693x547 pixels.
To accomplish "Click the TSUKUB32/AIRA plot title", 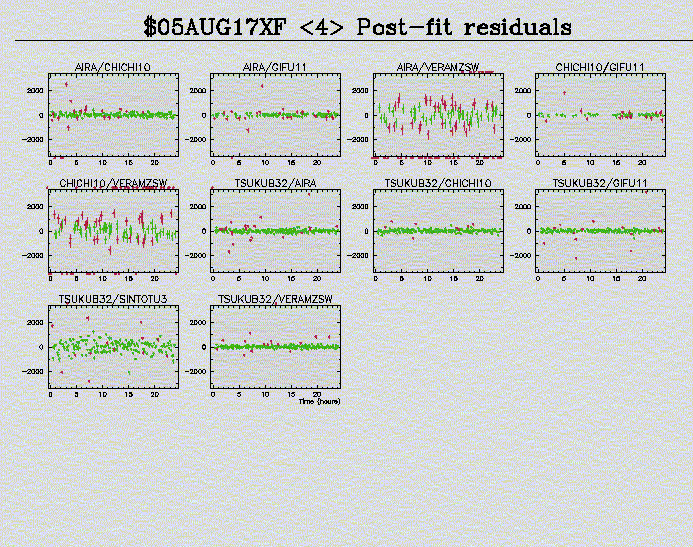I will tap(275, 183).
